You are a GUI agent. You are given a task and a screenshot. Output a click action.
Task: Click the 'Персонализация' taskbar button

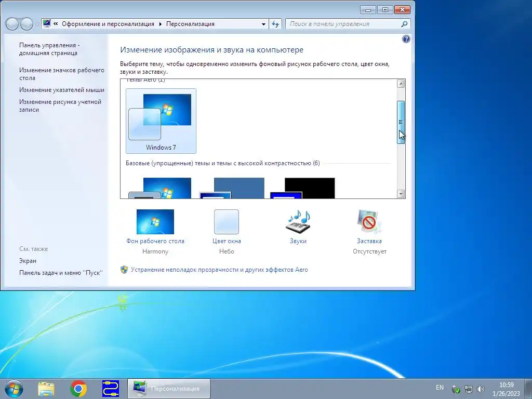point(169,389)
